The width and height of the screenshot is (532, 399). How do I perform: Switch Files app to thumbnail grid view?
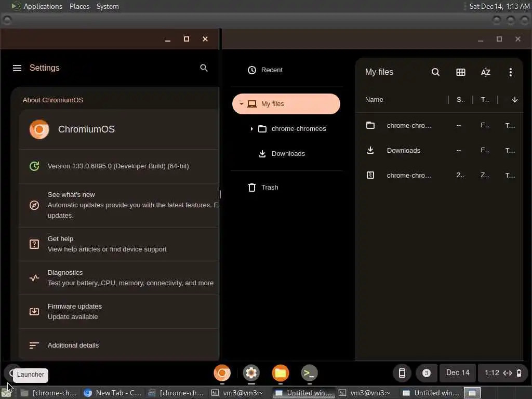[460, 72]
